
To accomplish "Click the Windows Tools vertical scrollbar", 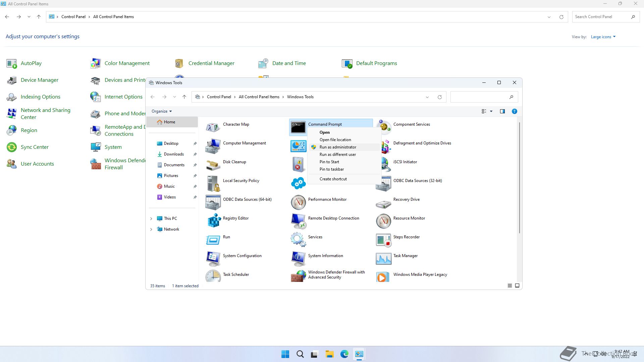I will [520, 178].
